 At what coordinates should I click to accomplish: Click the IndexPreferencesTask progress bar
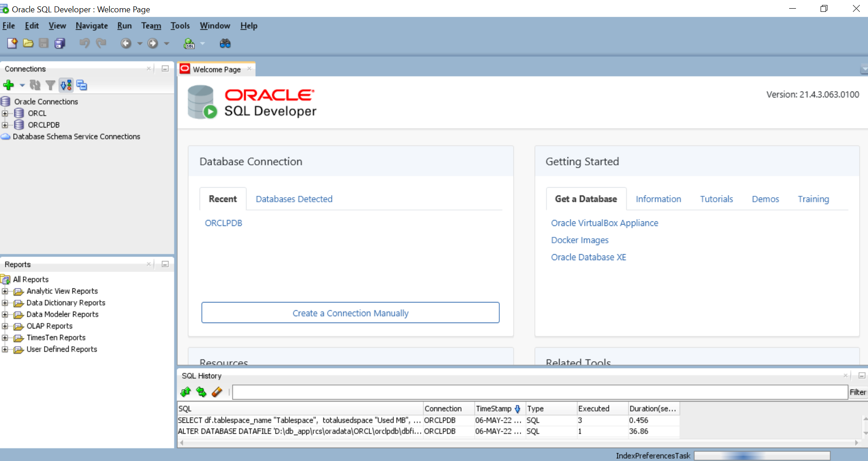[761, 456]
